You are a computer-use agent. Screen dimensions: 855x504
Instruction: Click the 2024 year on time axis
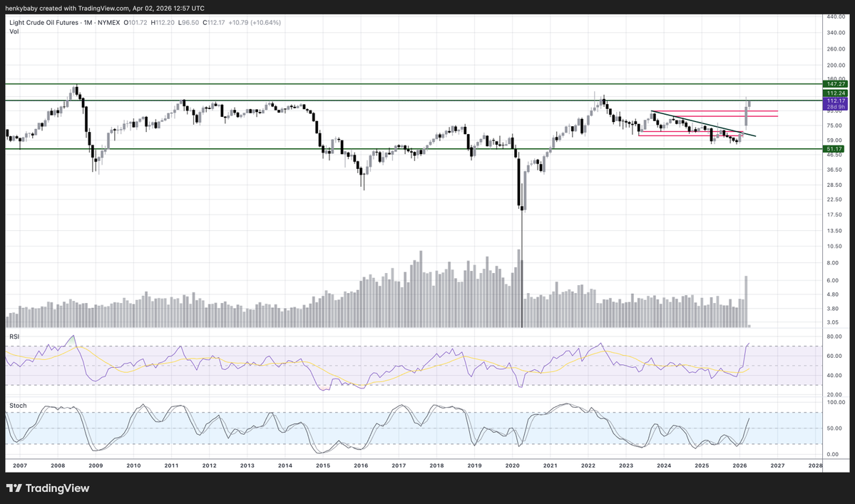coord(664,466)
